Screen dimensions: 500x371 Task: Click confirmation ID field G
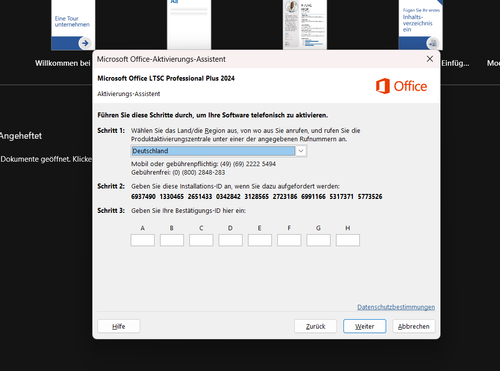[x=318, y=240]
